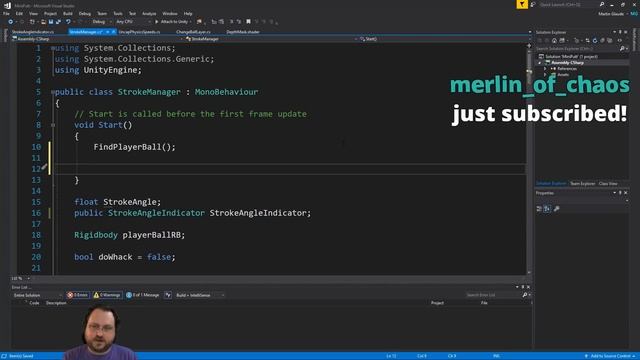Click the Quick Launch magnifier icon
The width and height of the screenshot is (640, 360).
[x=602, y=4]
